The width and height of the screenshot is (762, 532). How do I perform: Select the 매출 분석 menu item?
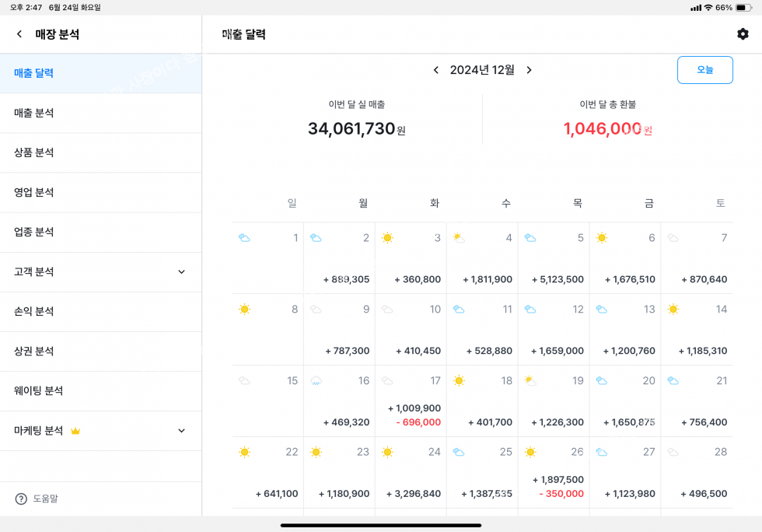click(34, 113)
